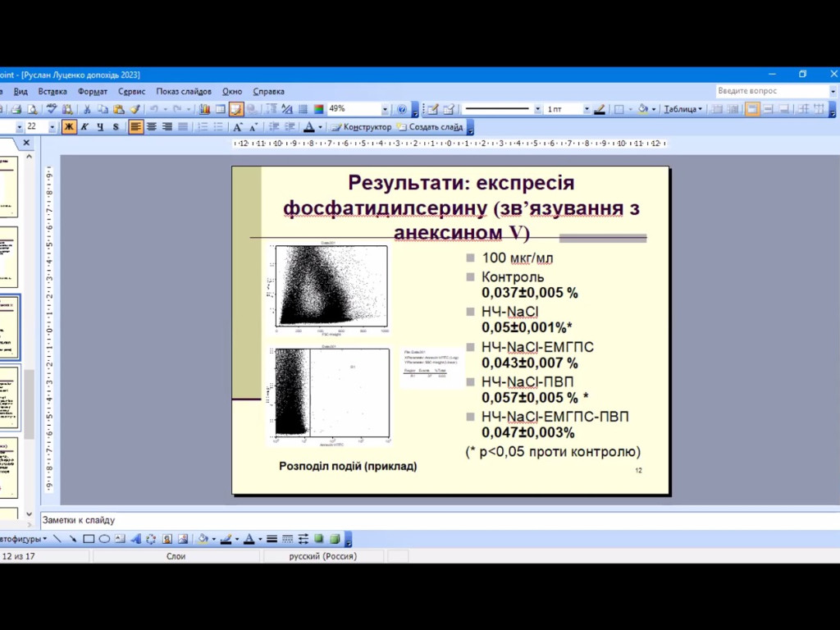This screenshot has height=630, width=840.
Task: Click the Print icon in the toolbar
Action: [x=16, y=109]
